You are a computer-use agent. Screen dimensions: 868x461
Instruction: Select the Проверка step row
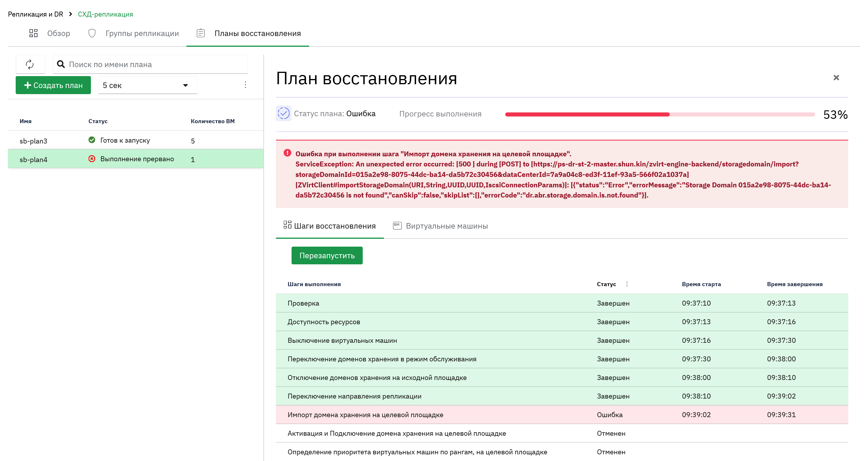pos(562,303)
